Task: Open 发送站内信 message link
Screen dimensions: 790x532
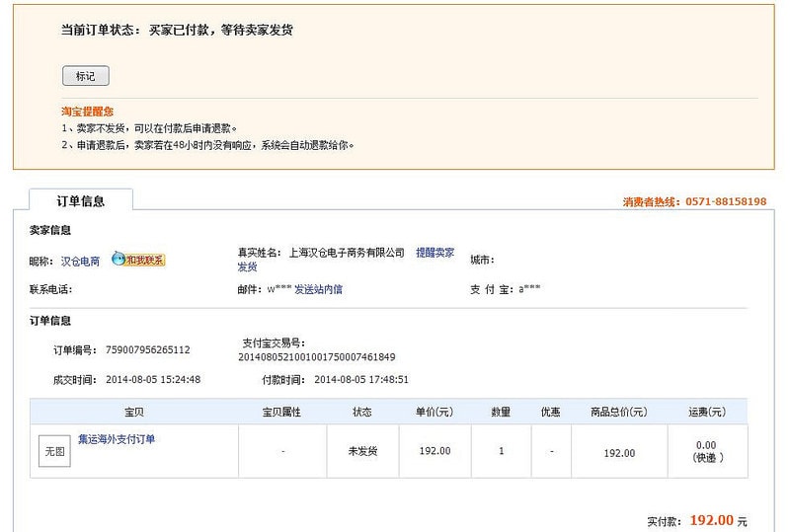Action: pyautogui.click(x=318, y=289)
